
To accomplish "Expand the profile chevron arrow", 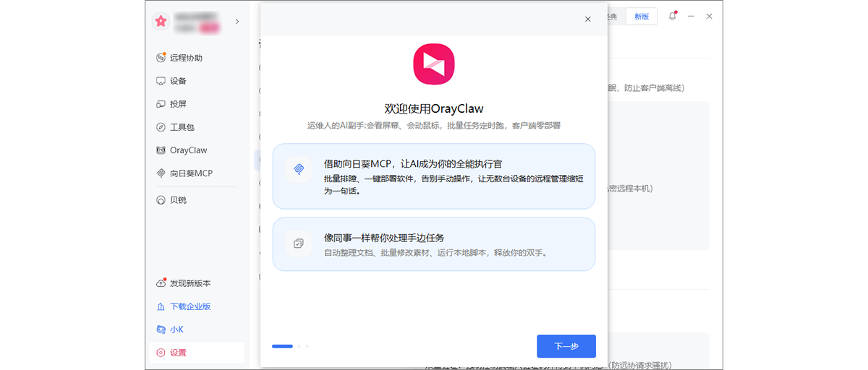I will point(237,22).
